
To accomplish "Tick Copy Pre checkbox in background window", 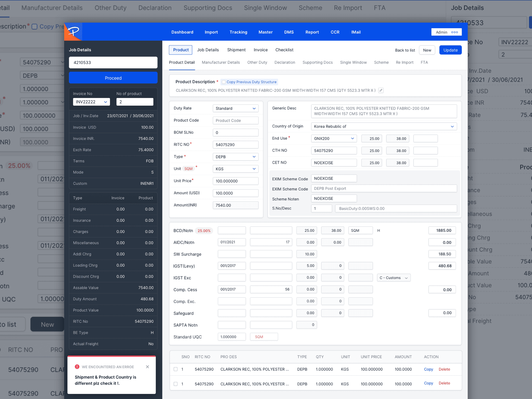I will 34,27.
